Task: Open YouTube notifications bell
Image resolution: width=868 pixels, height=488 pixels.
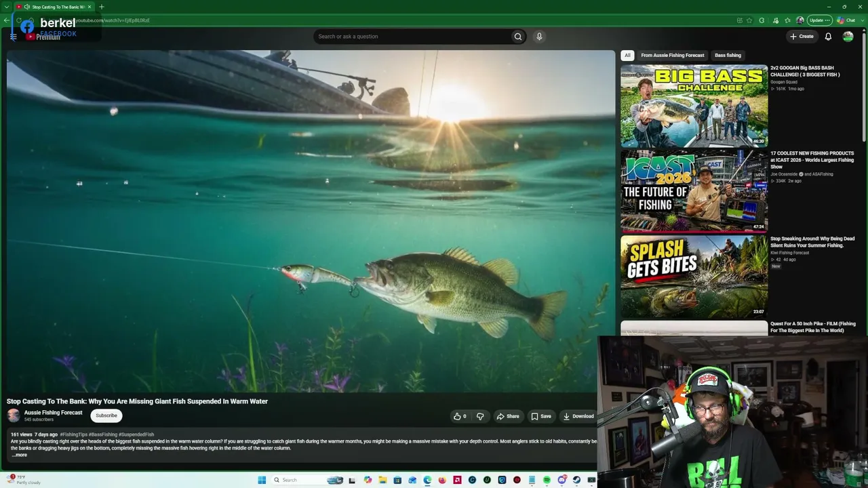Action: click(x=828, y=37)
